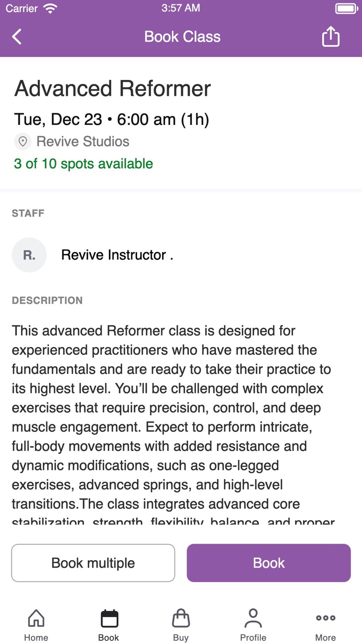Screen dimensions: 362x644
Task: Tap the battery icon in status bar
Action: tap(346, 8)
